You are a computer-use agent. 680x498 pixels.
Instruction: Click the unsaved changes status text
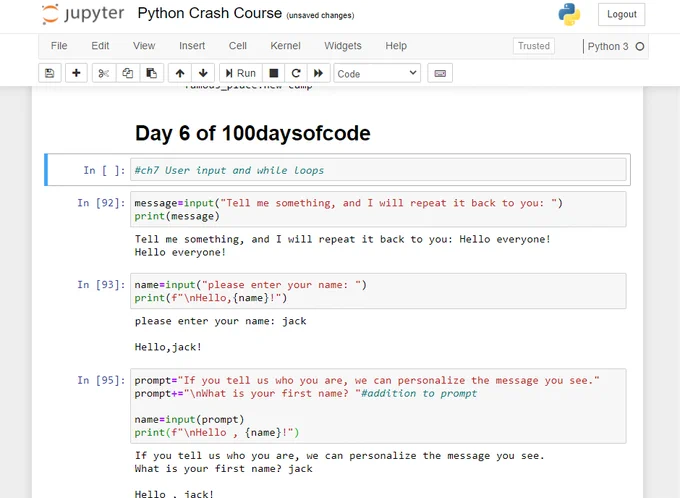[320, 16]
